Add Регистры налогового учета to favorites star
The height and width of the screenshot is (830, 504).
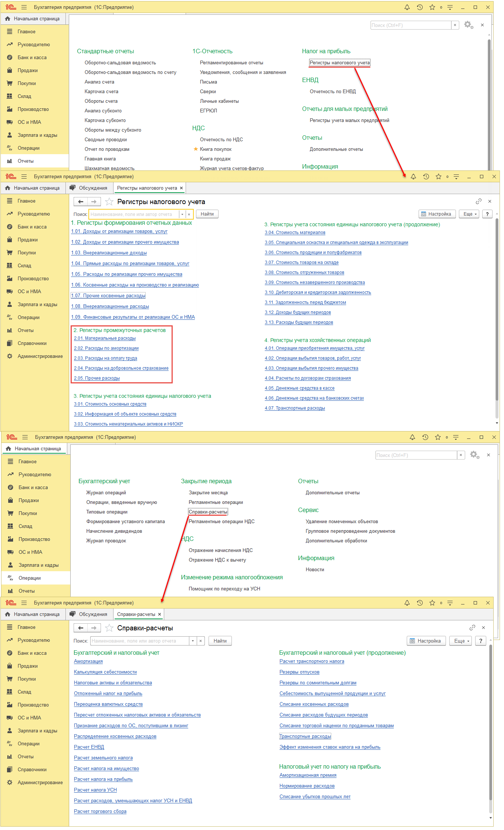click(109, 202)
